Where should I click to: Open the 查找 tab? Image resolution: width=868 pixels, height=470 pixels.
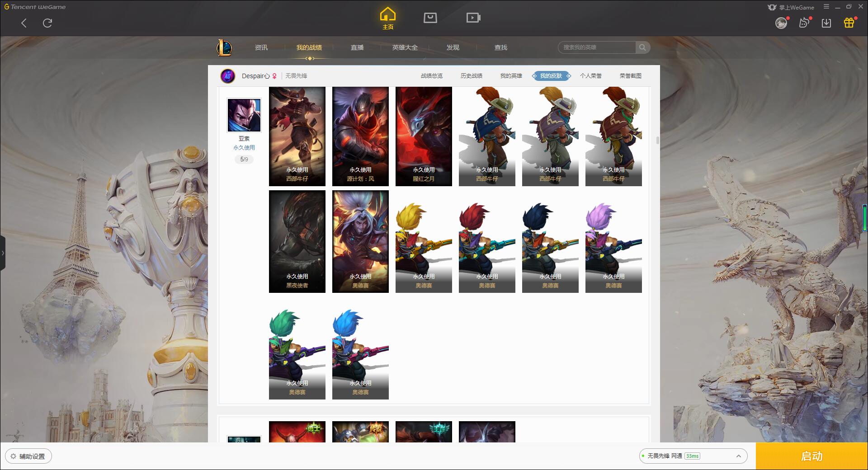(x=501, y=47)
